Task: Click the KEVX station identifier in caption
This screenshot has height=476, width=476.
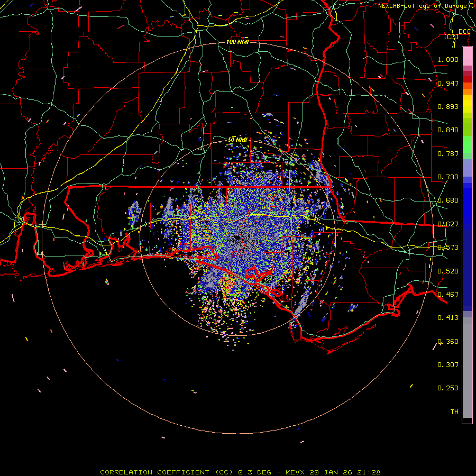Action: point(296,472)
